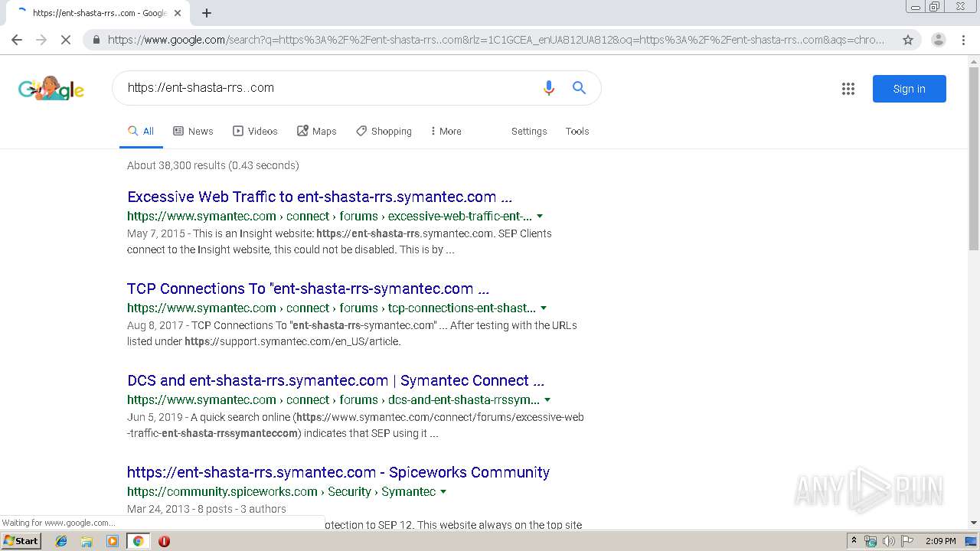Open the Google apps grid icon
The height and width of the screenshot is (551, 980).
pyautogui.click(x=848, y=89)
